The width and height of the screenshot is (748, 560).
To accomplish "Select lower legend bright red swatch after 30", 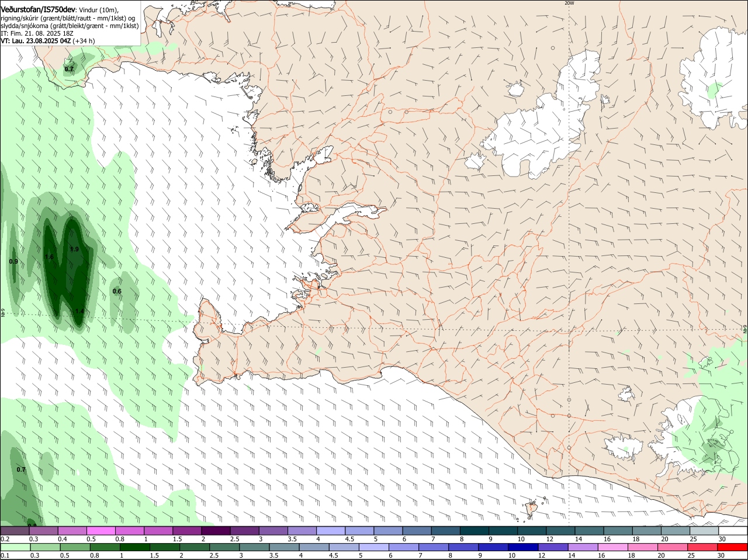I will tap(733, 547).
